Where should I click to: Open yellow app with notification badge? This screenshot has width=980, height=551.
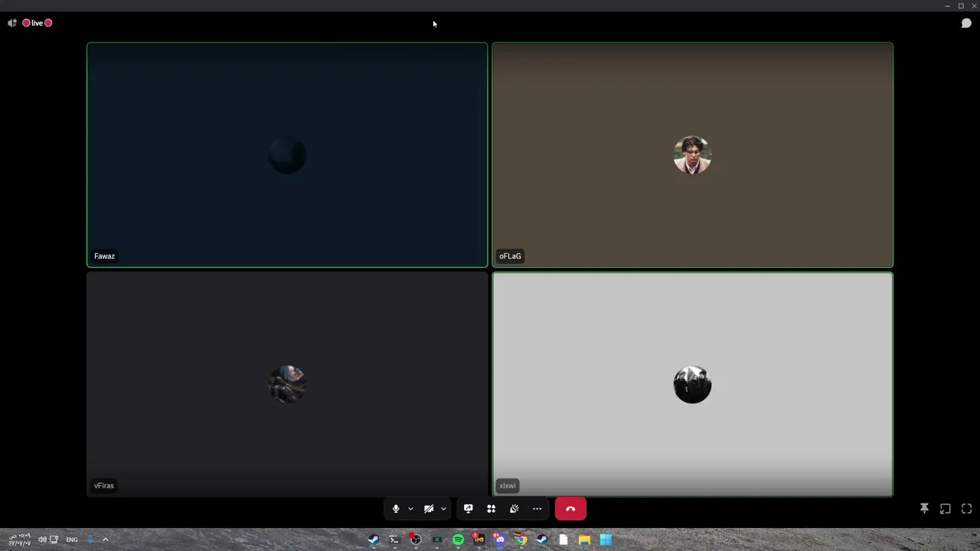coord(479,540)
